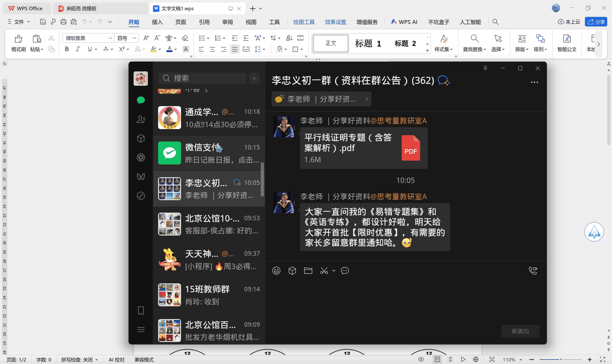This screenshot has height=364, width=612.
Task: Click the font color red A button
Action: (x=169, y=49)
